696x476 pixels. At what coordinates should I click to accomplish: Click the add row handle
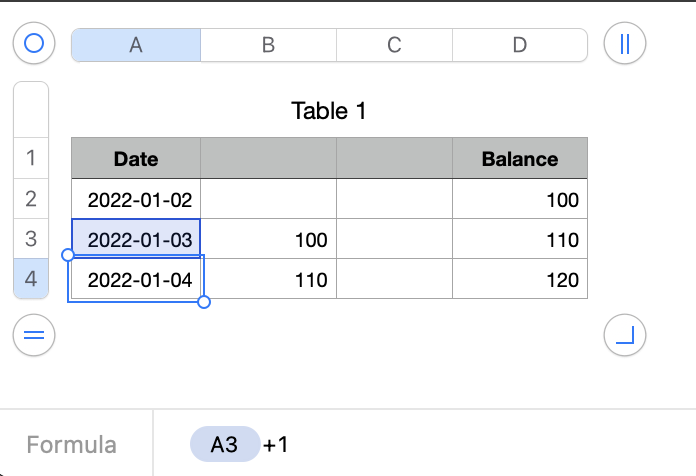[x=35, y=336]
